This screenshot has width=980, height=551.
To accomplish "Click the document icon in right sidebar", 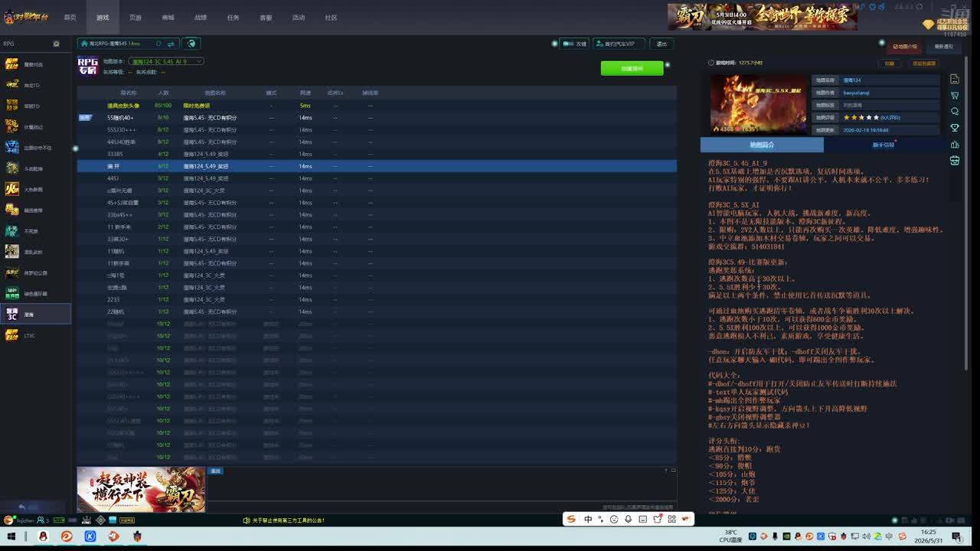I will (x=955, y=79).
